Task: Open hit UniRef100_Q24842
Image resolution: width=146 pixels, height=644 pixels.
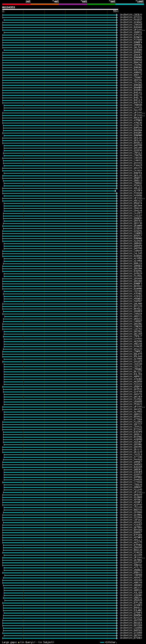Action: pyautogui.click(x=131, y=22)
